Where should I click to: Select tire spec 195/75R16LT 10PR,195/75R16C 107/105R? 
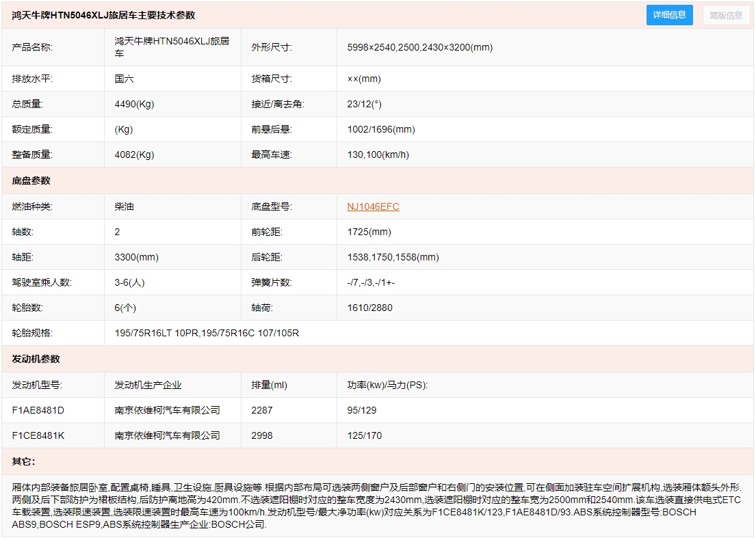point(207,333)
